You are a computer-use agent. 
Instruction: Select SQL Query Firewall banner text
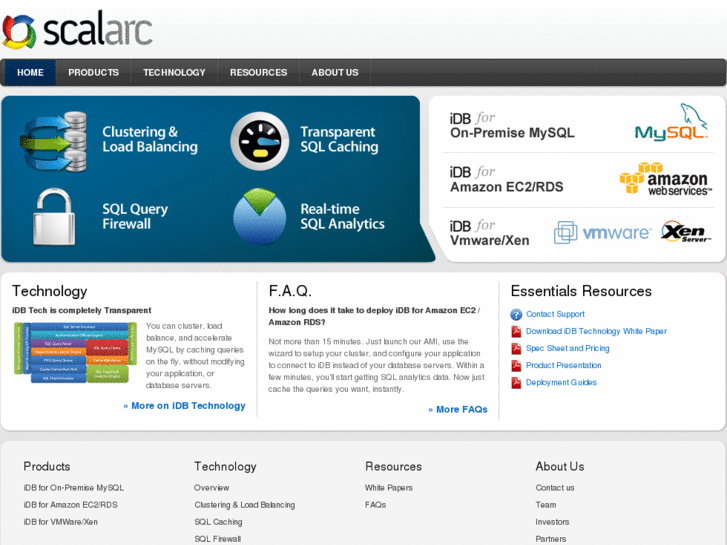(x=135, y=216)
